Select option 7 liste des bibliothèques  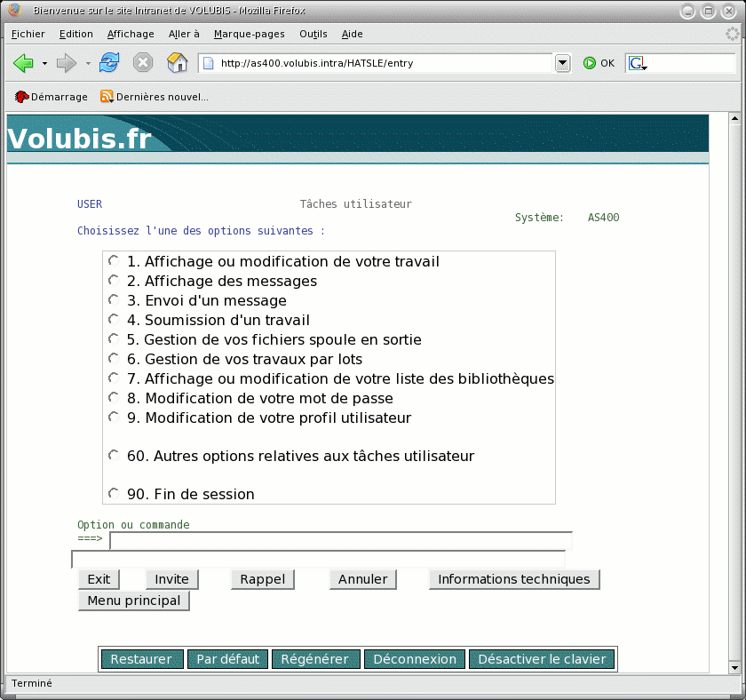[x=114, y=378]
